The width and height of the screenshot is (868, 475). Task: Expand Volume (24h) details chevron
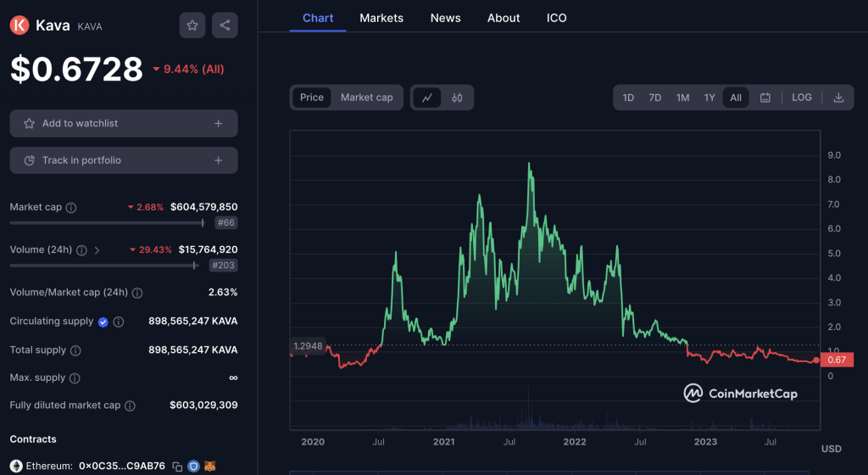click(97, 250)
